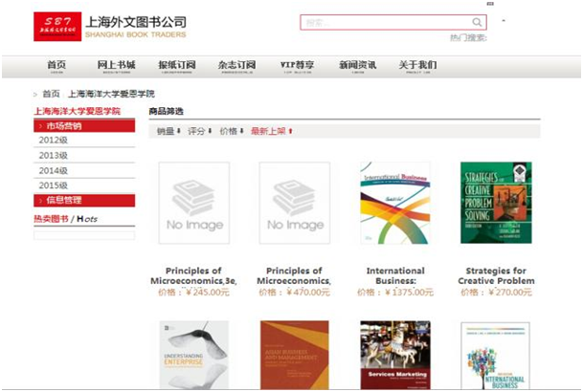
Task: Click inside the search input field
Action: coord(386,22)
